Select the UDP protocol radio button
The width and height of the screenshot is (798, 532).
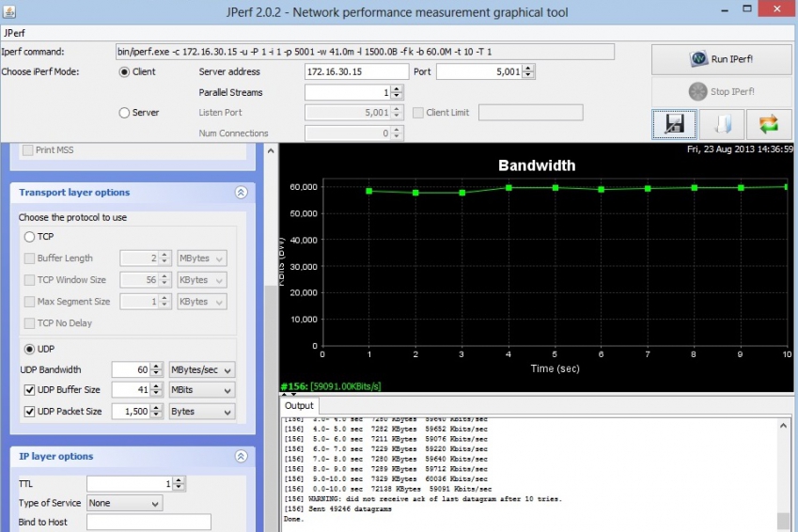29,349
